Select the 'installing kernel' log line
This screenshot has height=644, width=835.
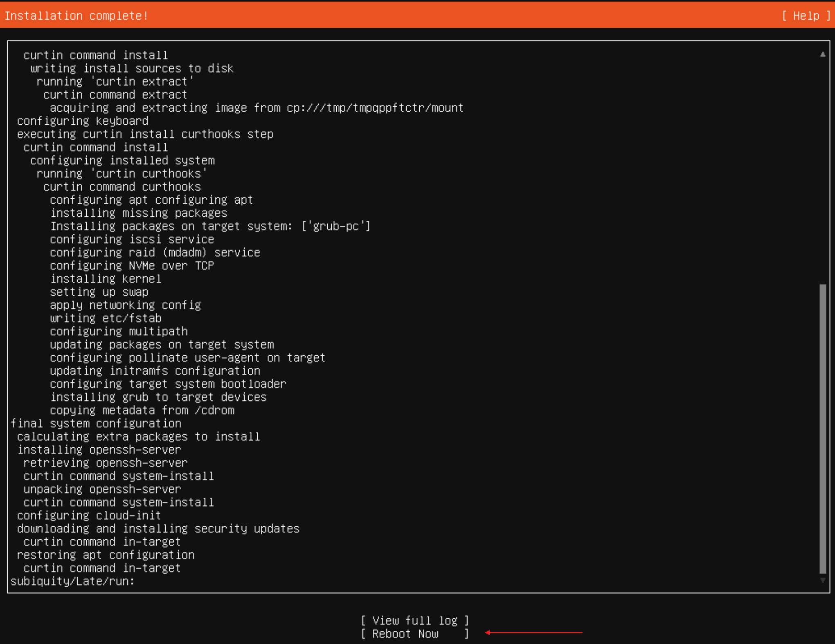pos(105,278)
